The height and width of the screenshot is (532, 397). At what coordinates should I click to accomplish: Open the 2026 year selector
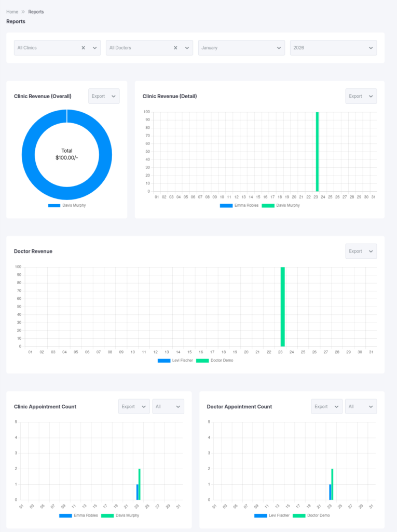pos(333,48)
